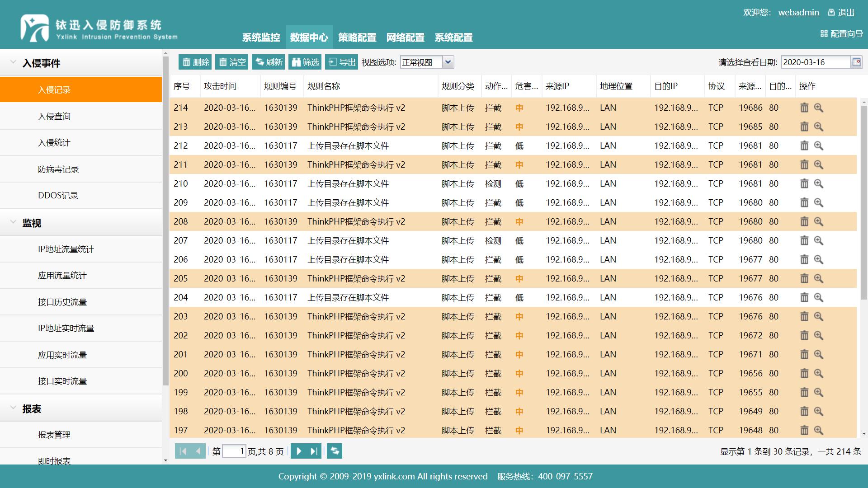
Task: Click the 清空 toolbar button
Action: point(232,62)
